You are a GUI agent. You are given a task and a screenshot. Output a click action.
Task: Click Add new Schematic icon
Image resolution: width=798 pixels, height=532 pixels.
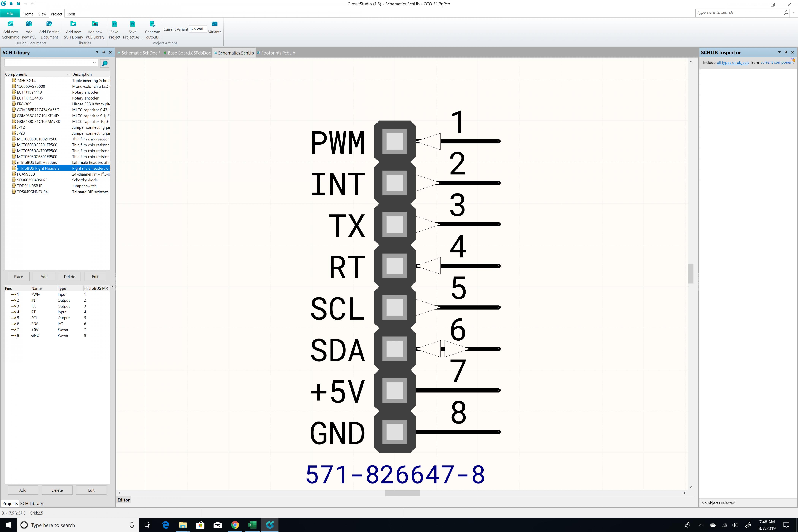[10, 24]
